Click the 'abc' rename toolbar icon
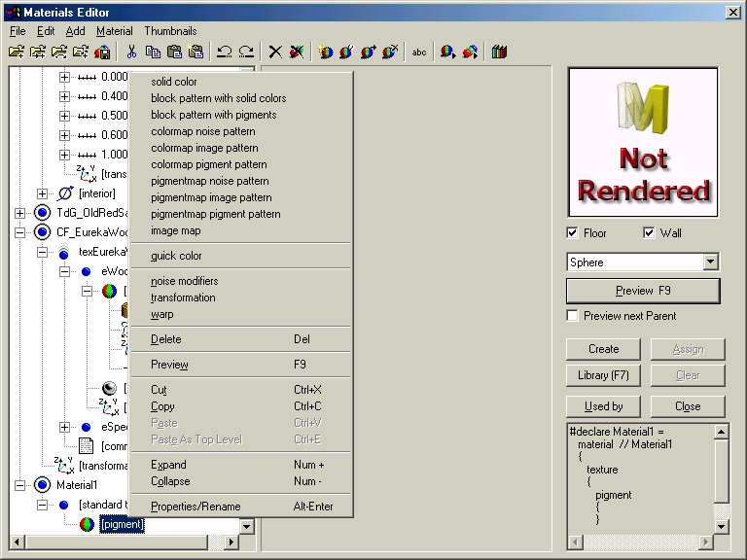 coord(419,52)
